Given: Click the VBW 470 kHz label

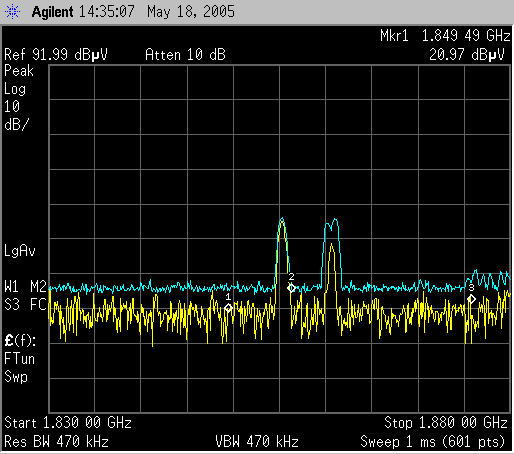Looking at the screenshot, I should coord(257,442).
